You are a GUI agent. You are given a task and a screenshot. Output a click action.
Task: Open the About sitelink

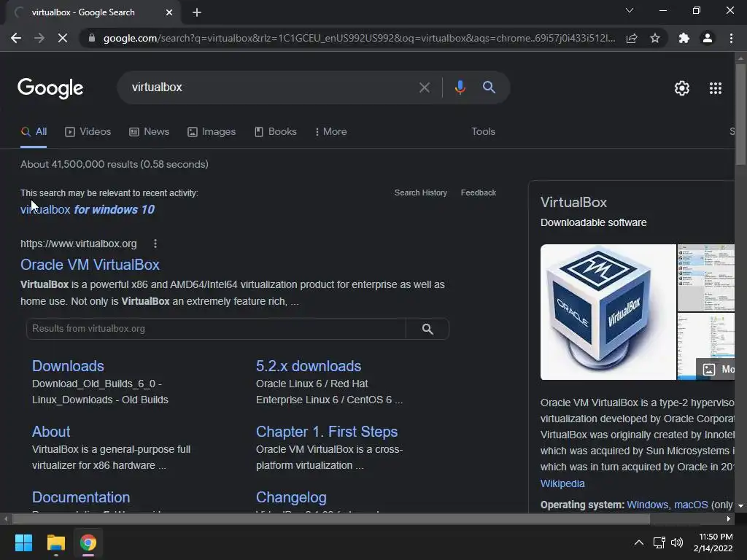[x=51, y=432]
